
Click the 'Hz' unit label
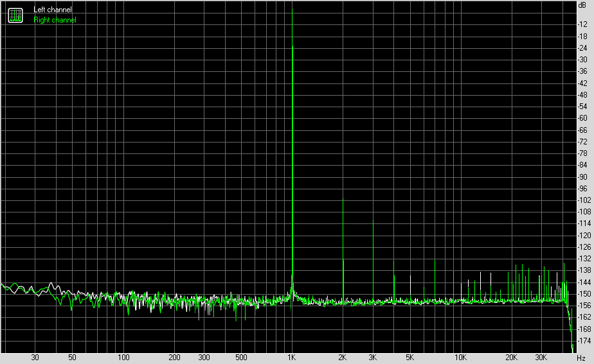[x=580, y=358]
